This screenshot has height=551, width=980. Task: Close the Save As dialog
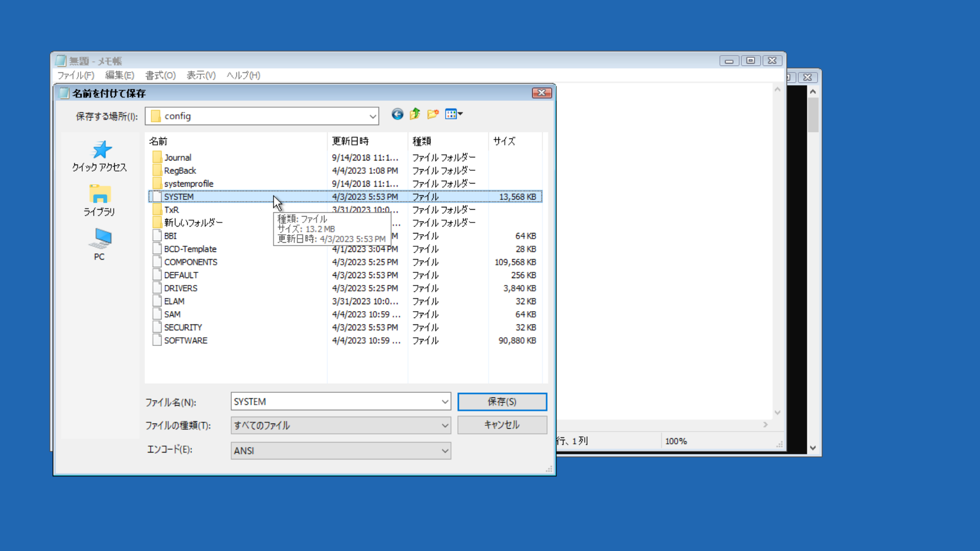[x=541, y=93]
